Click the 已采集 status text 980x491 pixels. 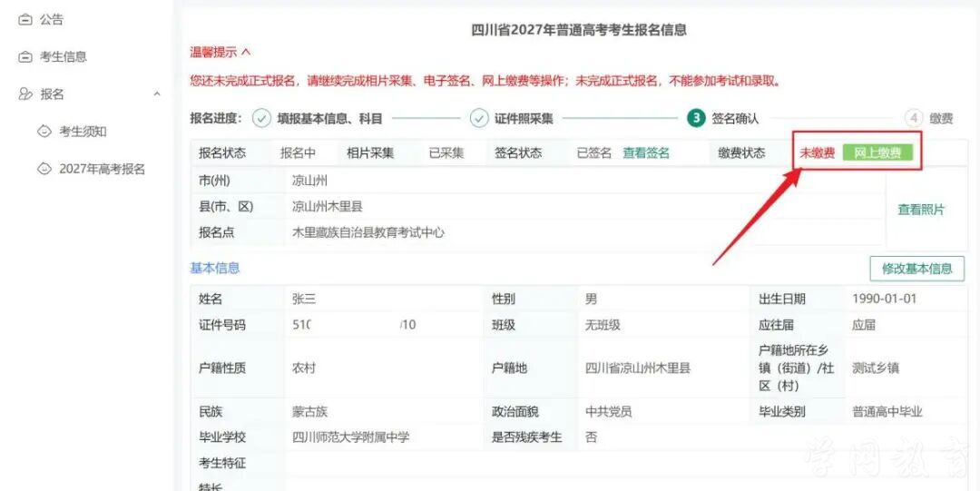click(x=446, y=153)
